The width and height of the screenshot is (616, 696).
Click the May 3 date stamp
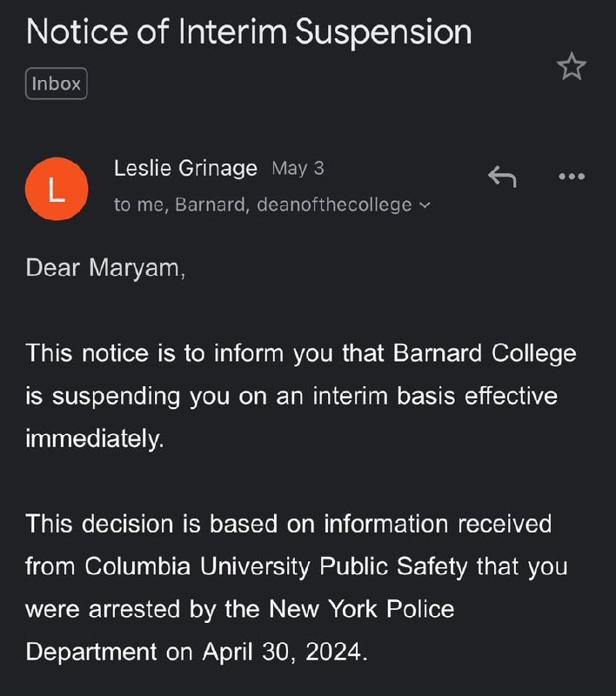[x=298, y=168]
